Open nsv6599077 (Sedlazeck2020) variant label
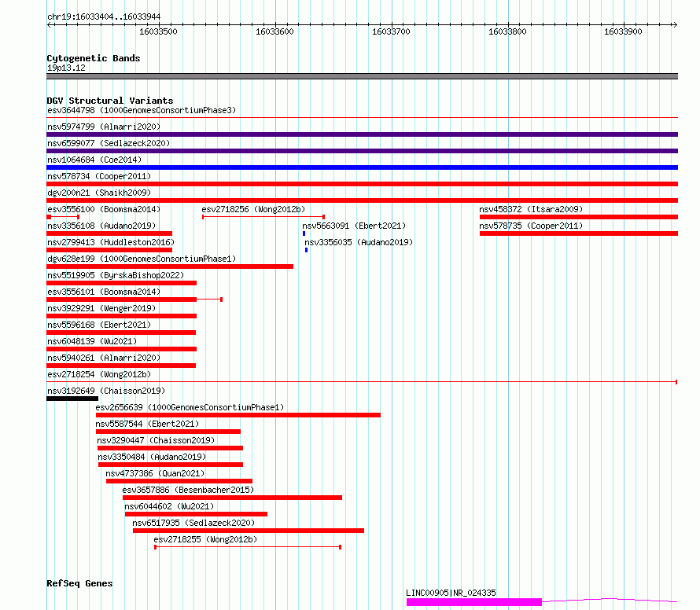 109,143
